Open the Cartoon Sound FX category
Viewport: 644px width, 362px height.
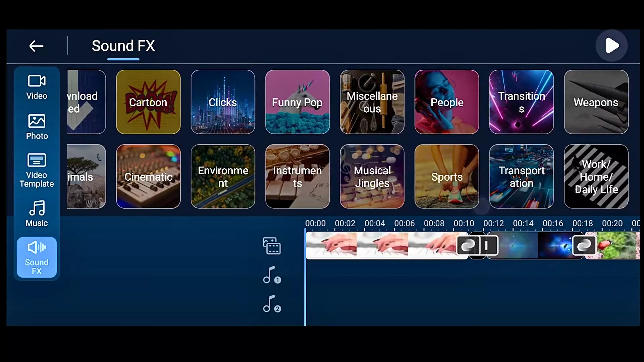pos(148,102)
